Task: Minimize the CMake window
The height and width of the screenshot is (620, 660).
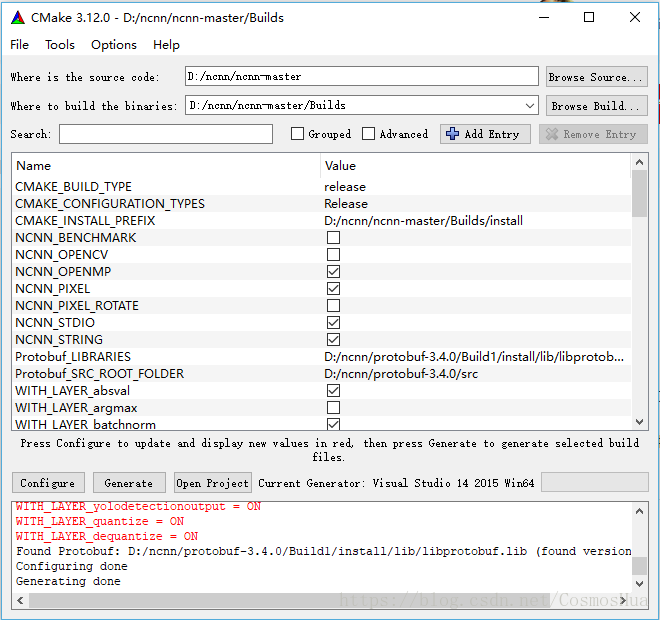Action: tap(544, 17)
